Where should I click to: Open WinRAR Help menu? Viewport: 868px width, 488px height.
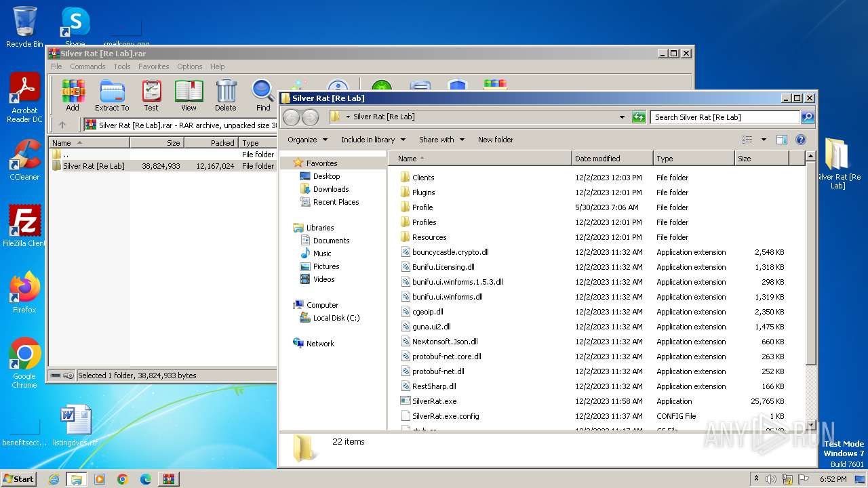click(217, 66)
